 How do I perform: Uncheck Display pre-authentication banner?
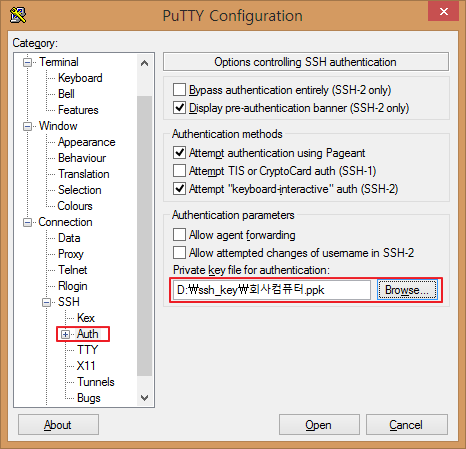click(x=179, y=108)
